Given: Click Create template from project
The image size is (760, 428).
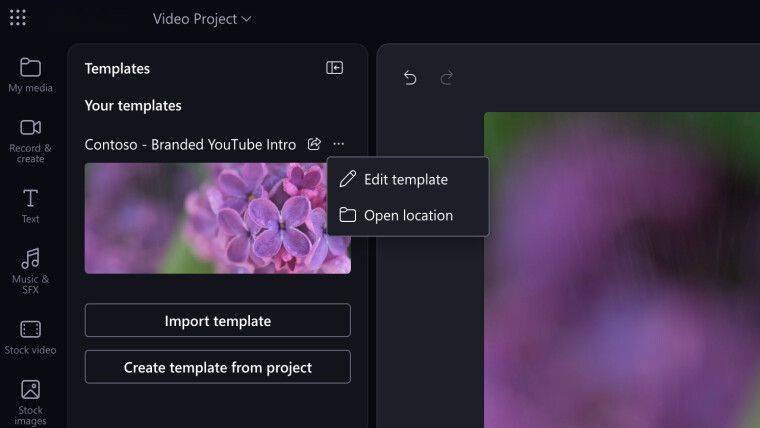Looking at the screenshot, I should pos(218,367).
